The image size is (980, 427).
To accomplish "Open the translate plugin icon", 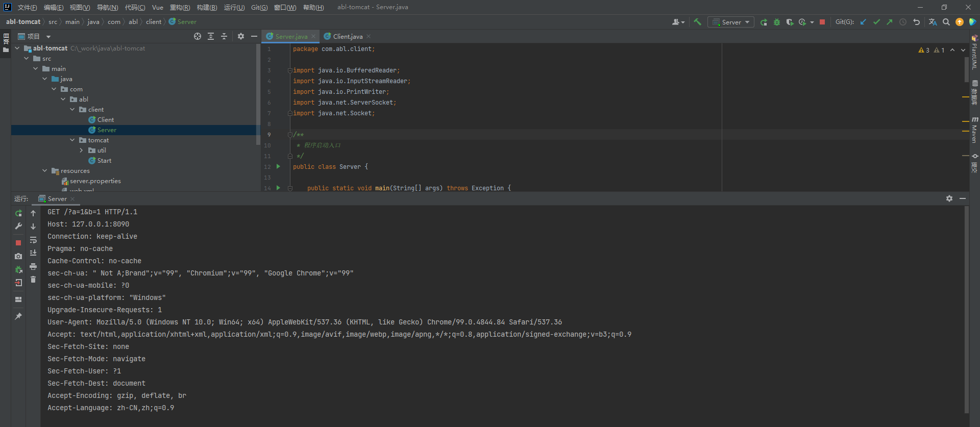I will 933,22.
